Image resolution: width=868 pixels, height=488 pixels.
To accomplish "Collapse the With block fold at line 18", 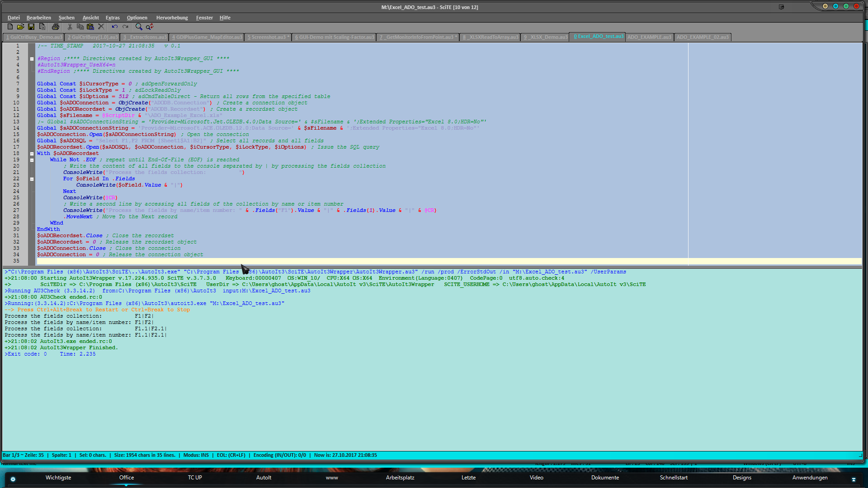I will pyautogui.click(x=32, y=154).
